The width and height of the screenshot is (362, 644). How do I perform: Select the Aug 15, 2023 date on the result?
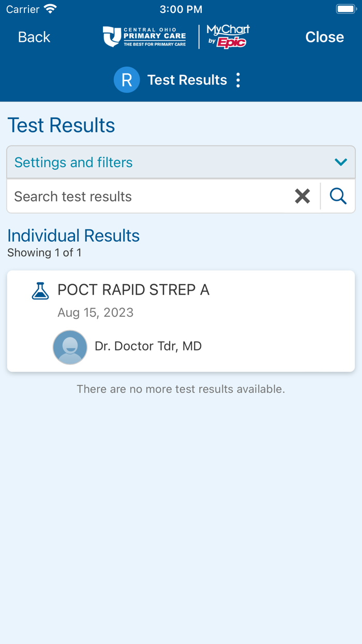[96, 312]
